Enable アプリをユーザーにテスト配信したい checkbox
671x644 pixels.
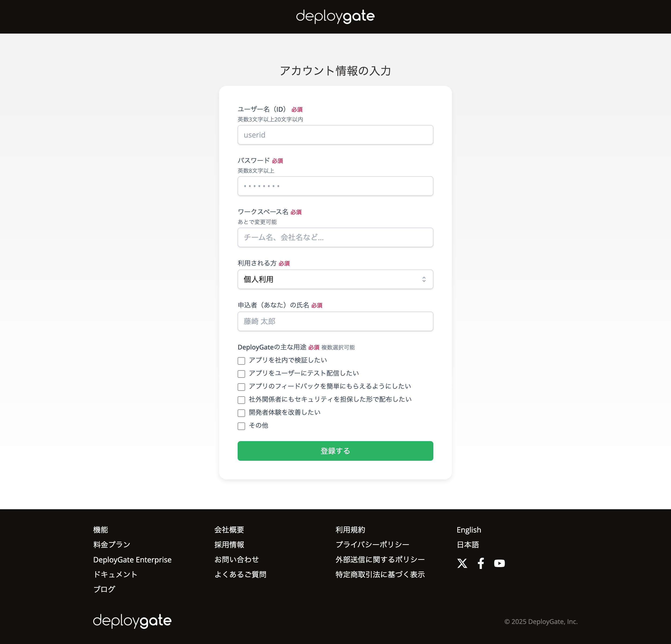point(241,374)
